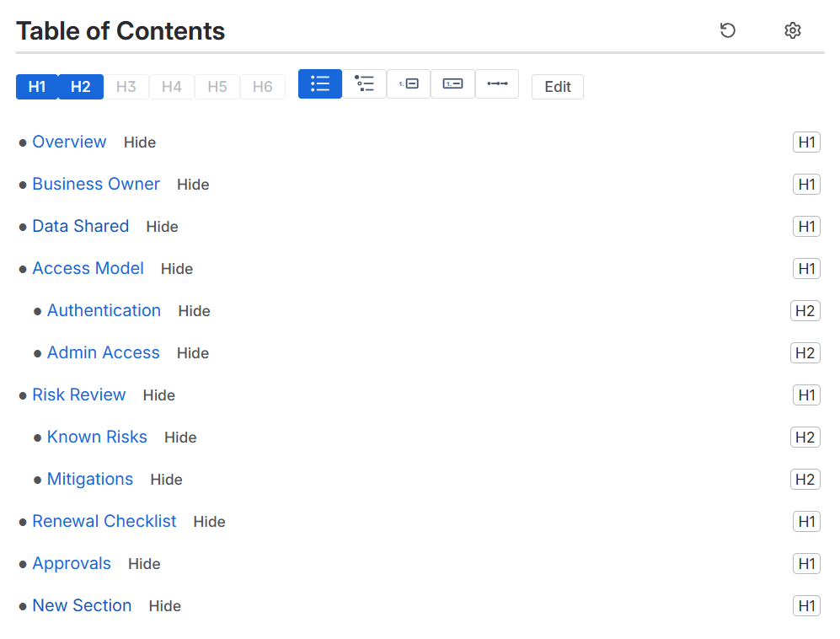Viewport: 840px width, 639px height.
Task: Click the H1 badge beside Business Owner
Action: point(806,185)
